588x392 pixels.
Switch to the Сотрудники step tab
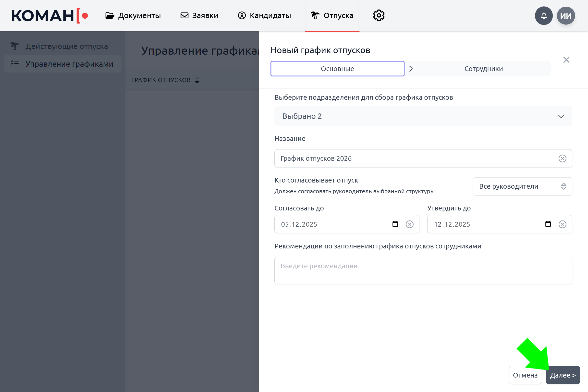(x=483, y=69)
